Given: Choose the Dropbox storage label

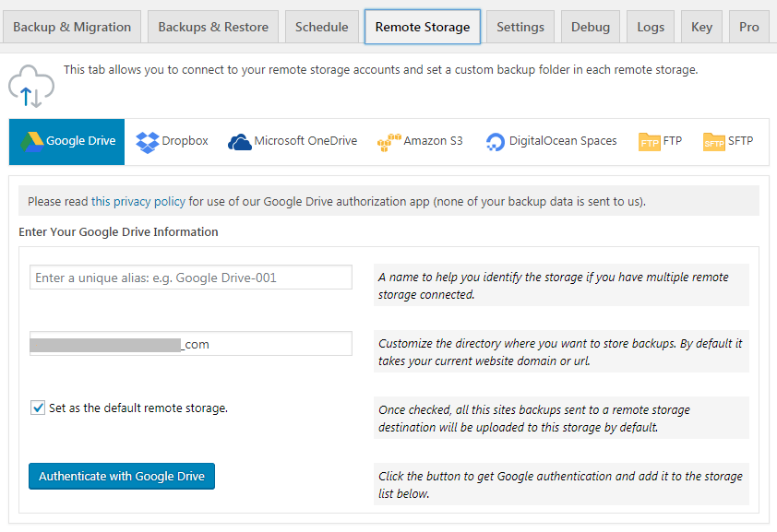Looking at the screenshot, I should pyautogui.click(x=185, y=141).
